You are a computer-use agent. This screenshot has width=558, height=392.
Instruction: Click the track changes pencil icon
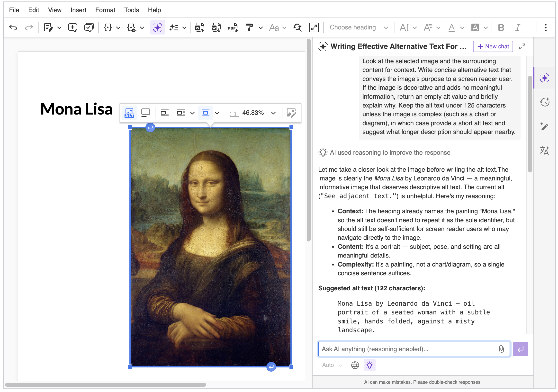[48, 27]
